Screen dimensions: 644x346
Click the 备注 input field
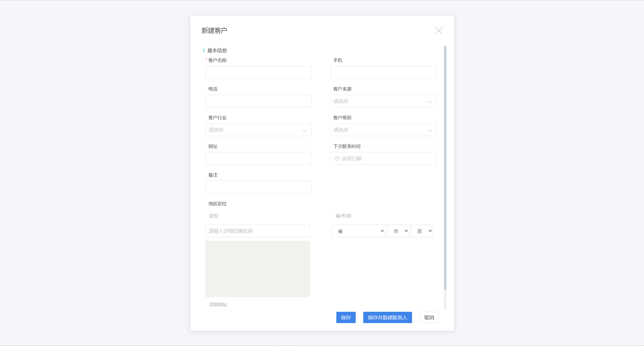(x=258, y=187)
